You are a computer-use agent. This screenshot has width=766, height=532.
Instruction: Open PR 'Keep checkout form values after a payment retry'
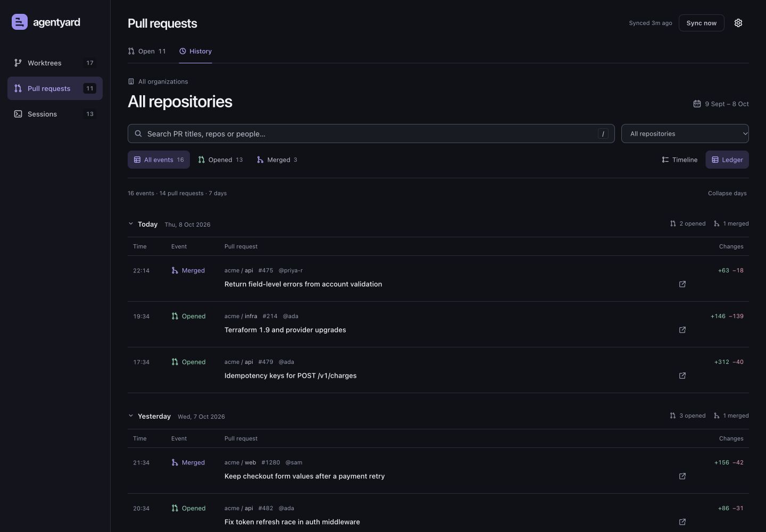(x=304, y=476)
